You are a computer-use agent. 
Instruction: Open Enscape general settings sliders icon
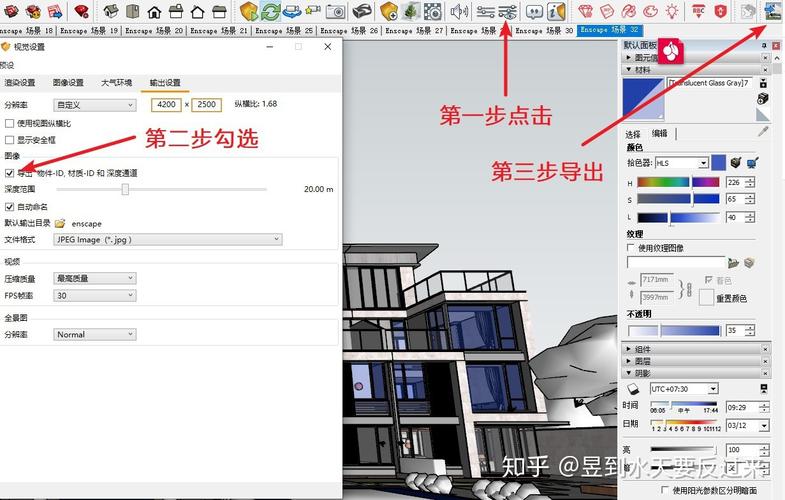(485, 11)
